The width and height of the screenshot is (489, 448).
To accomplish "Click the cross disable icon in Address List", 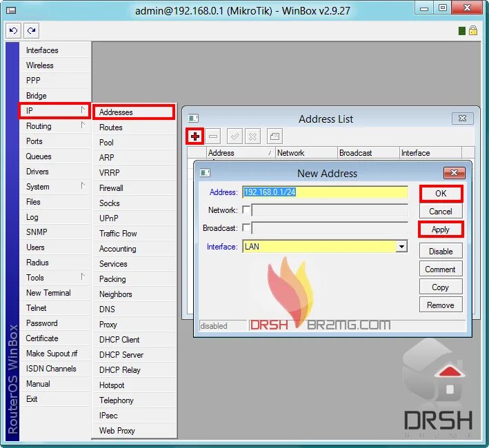I will 252,136.
